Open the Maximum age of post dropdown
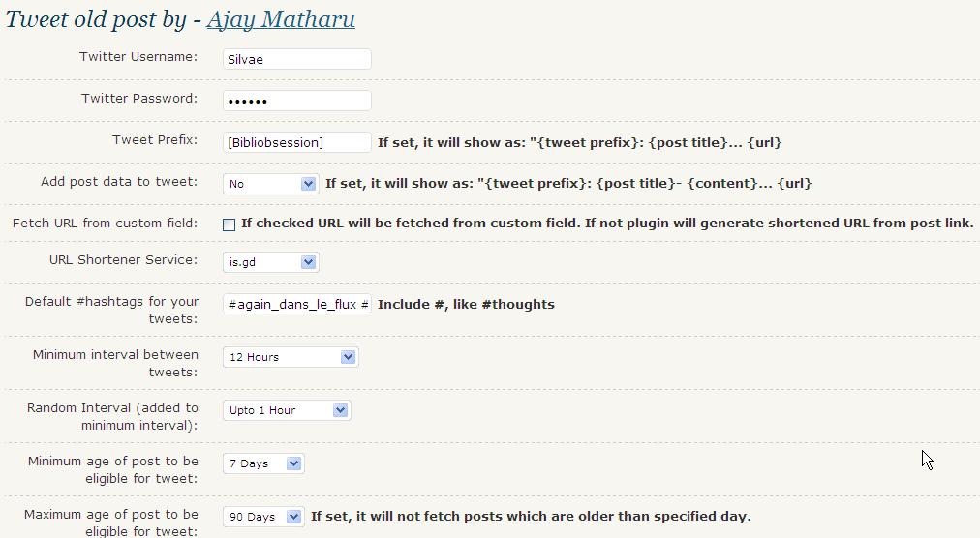Screen dimensions: 980x538 coord(263,517)
